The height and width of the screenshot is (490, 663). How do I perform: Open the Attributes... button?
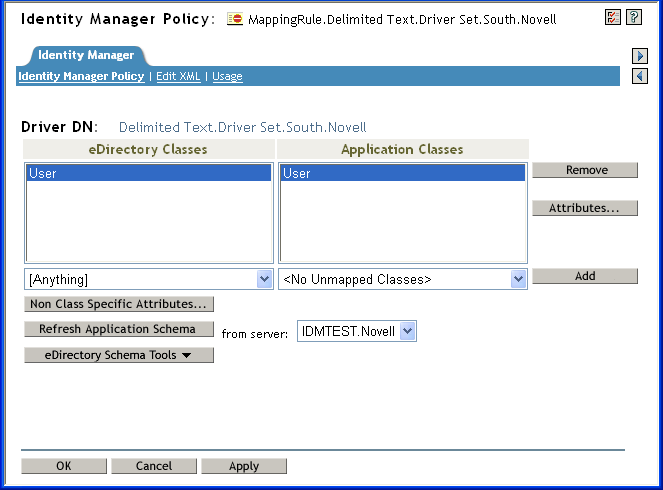coord(585,208)
